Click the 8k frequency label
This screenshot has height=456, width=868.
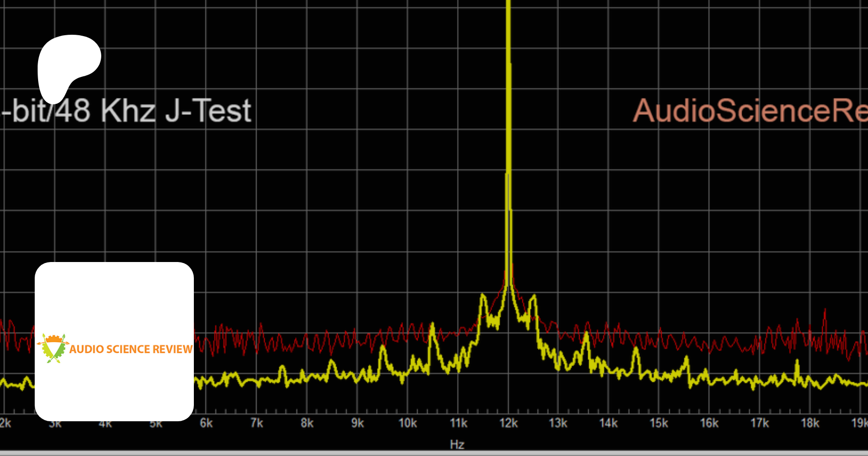tap(307, 423)
